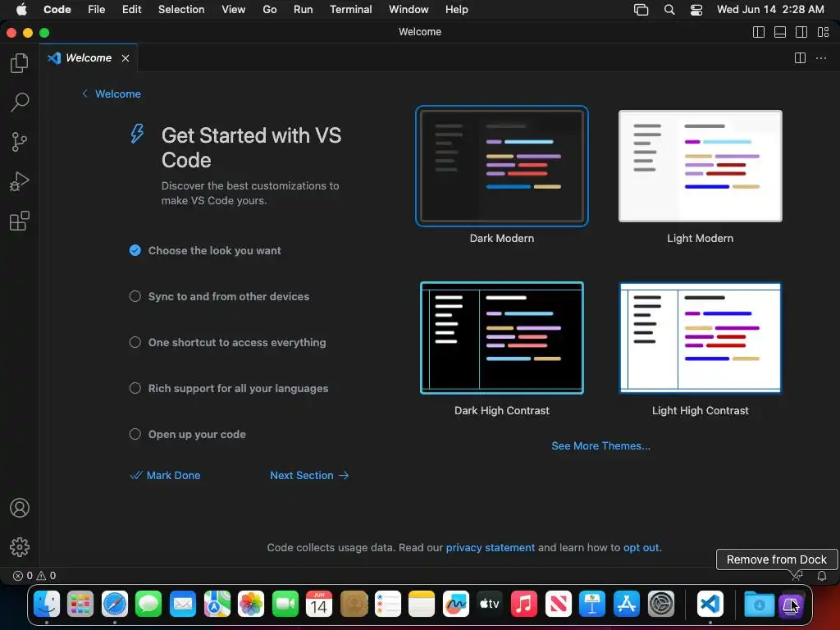Toggle secondary side bar layout icon
This screenshot has width=840, height=630.
(x=801, y=32)
